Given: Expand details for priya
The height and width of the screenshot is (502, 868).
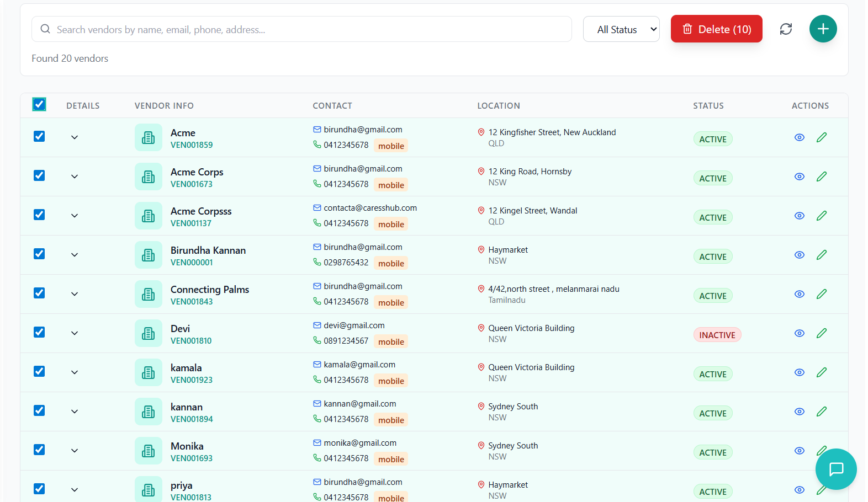Looking at the screenshot, I should [x=75, y=490].
